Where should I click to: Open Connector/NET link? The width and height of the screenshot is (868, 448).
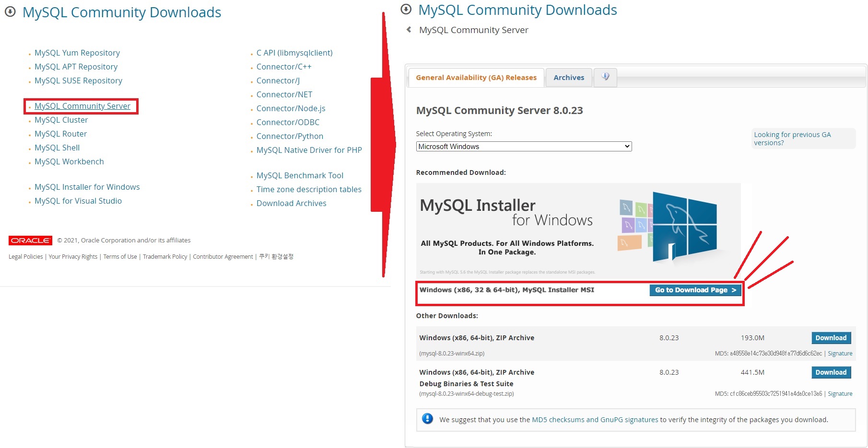[x=284, y=94]
